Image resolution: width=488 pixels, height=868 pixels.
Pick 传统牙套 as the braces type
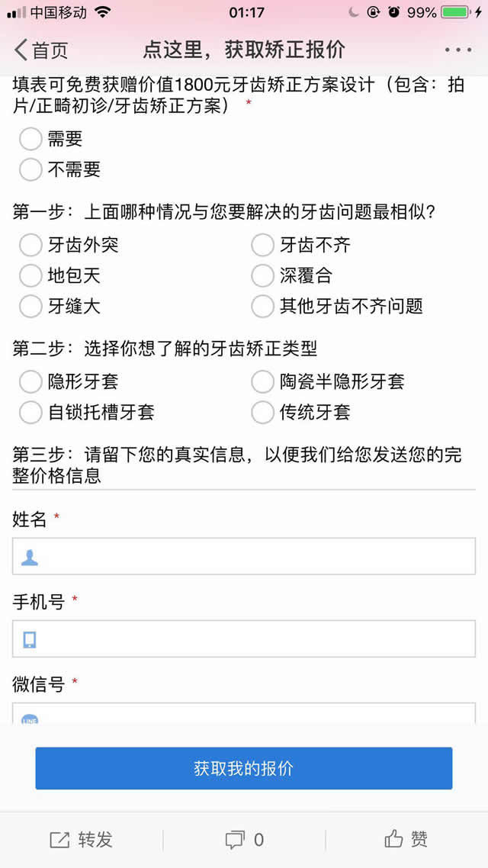coord(262,412)
